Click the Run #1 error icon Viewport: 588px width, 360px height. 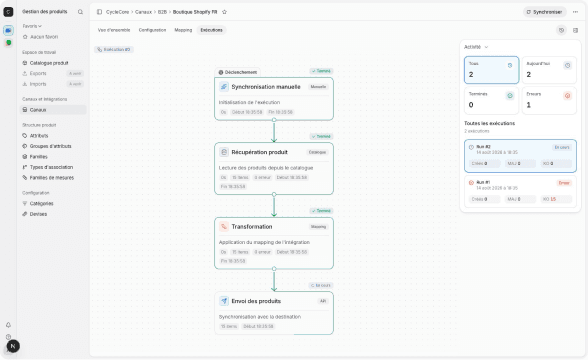point(471,183)
